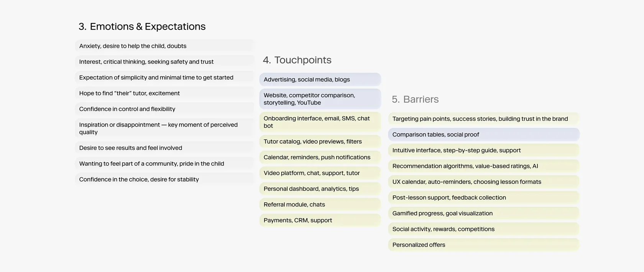Select "Hope to find their tutor" card
644x272 pixels.
click(x=164, y=93)
